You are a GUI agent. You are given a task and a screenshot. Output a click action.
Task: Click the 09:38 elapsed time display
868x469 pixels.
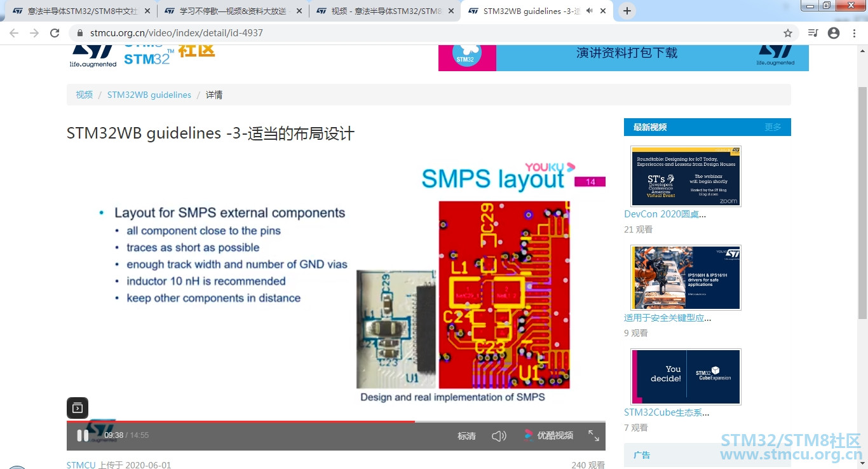coord(114,435)
